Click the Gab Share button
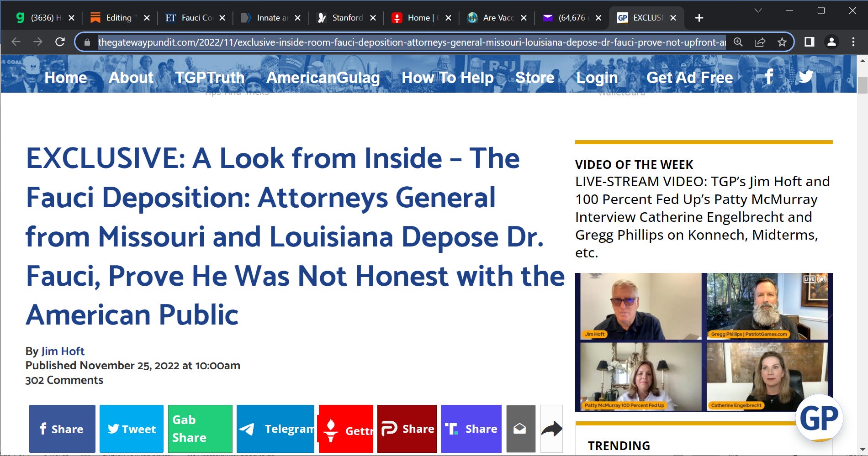 click(200, 429)
